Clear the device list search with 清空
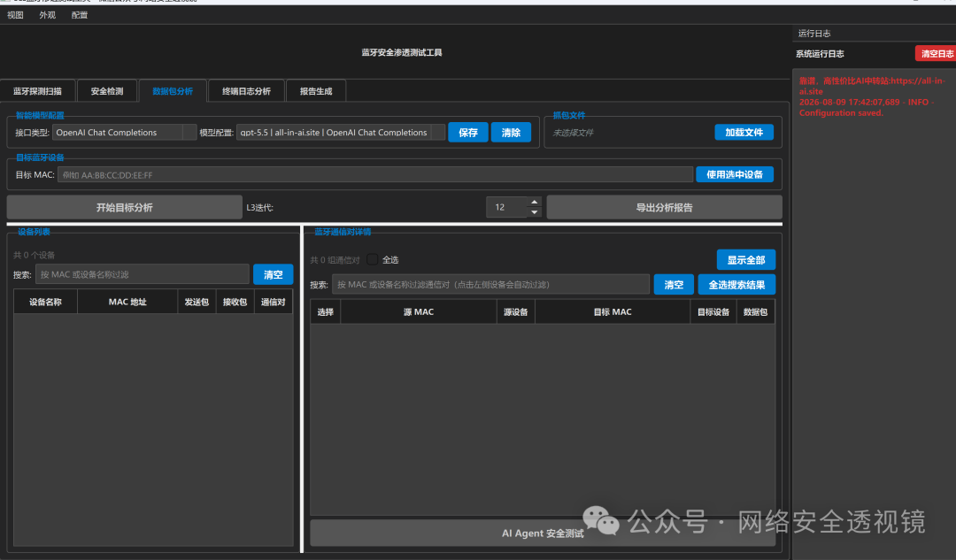 pyautogui.click(x=274, y=274)
